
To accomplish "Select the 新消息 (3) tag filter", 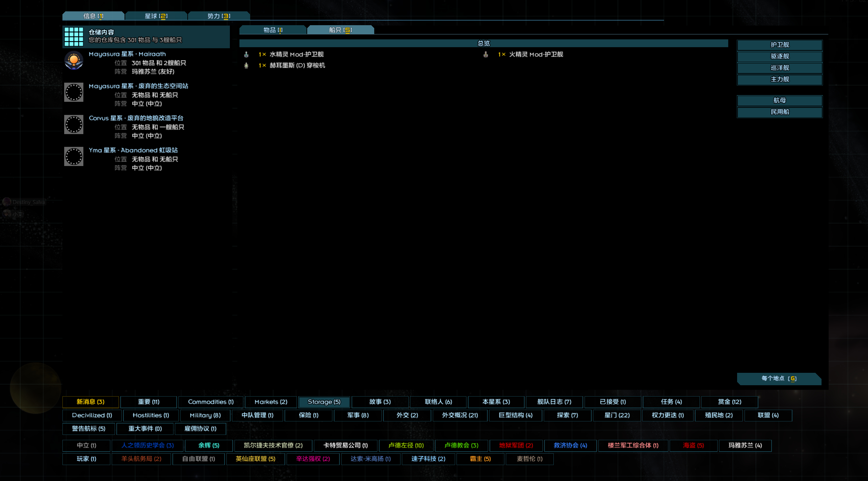I will click(90, 402).
